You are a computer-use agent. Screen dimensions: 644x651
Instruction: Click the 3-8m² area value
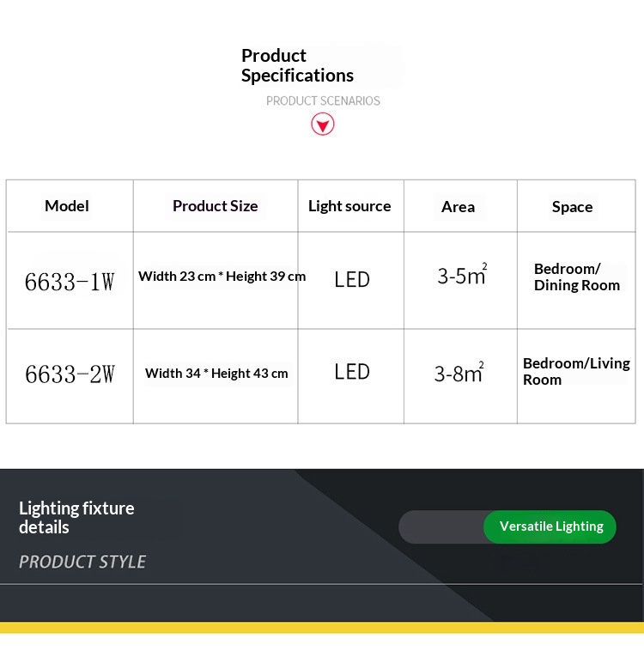459,372
